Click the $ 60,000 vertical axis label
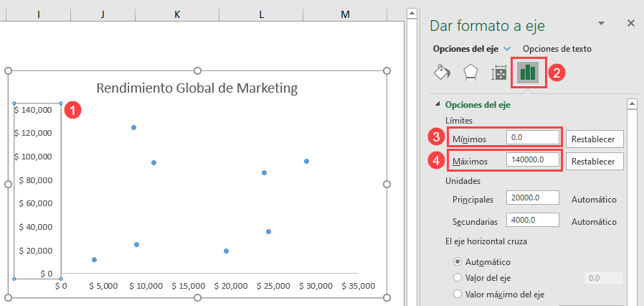The height and width of the screenshot is (306, 644). [x=35, y=203]
